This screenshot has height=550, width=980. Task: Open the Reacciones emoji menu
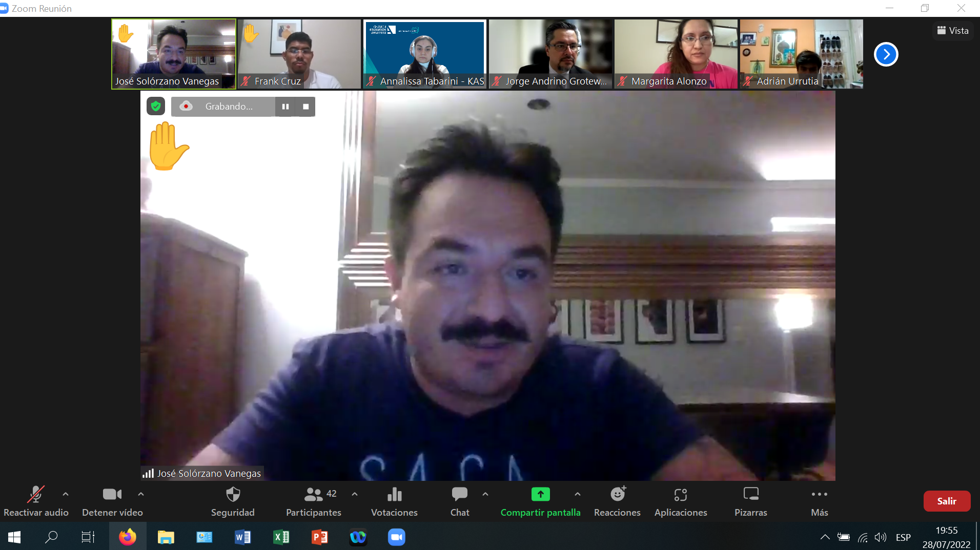point(617,495)
